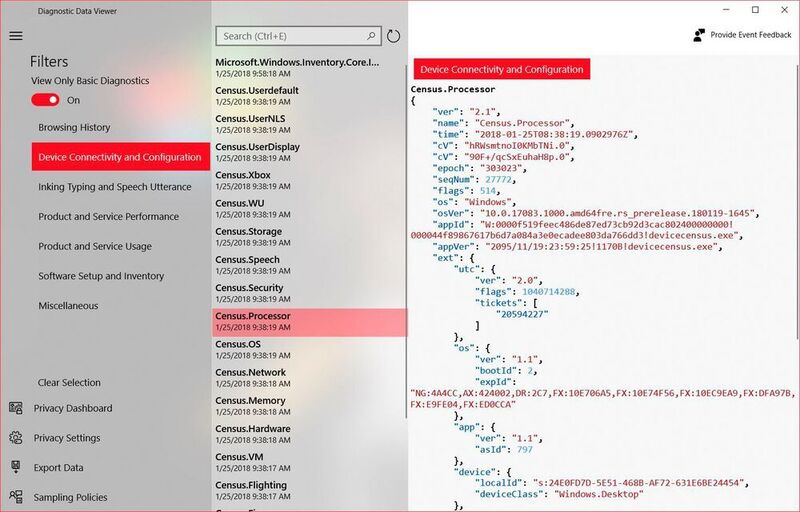Image resolution: width=800 pixels, height=512 pixels.
Task: Select the Census.UserDisplay event
Action: [x=309, y=152]
